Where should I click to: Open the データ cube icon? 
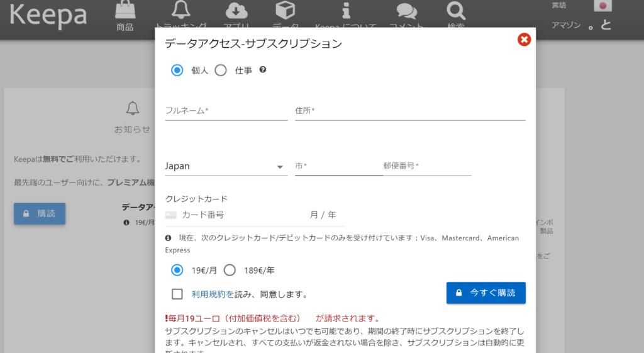(x=286, y=10)
